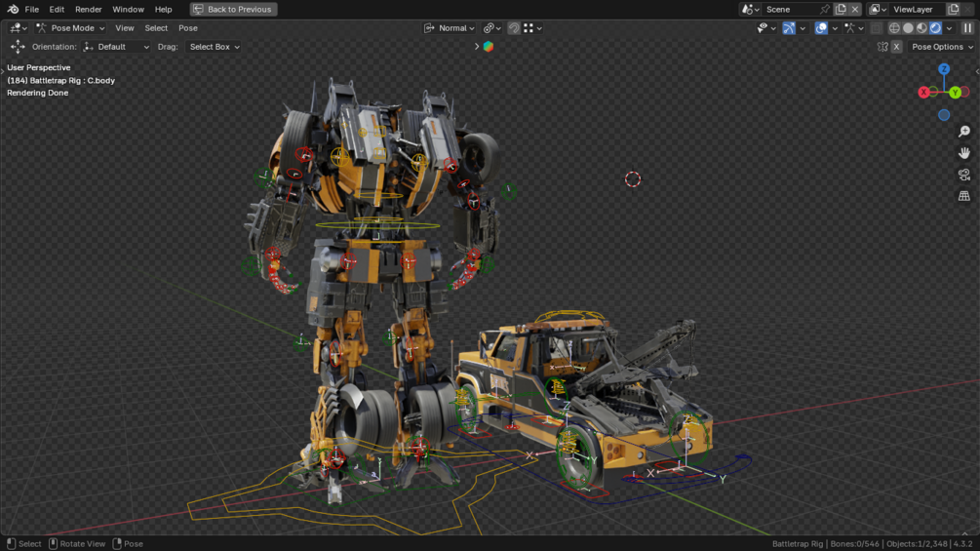Open the Pose menu in viewport header
Viewport: 980px width, 551px height.
(x=188, y=28)
